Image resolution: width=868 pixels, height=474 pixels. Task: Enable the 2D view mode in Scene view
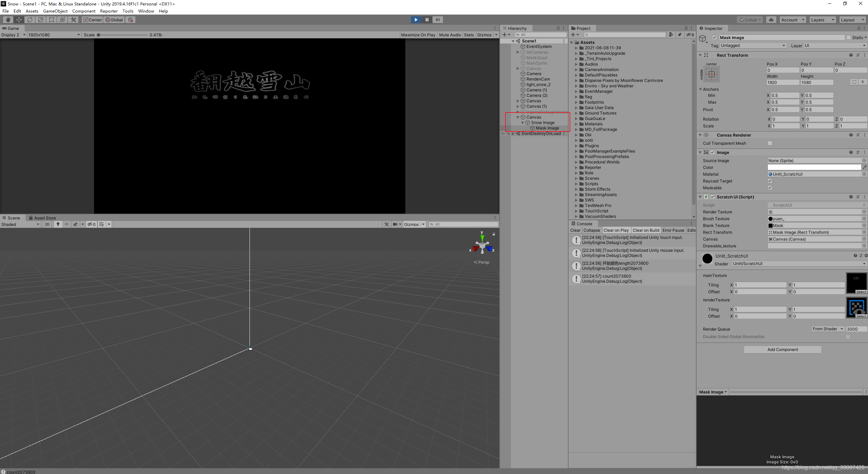point(47,224)
